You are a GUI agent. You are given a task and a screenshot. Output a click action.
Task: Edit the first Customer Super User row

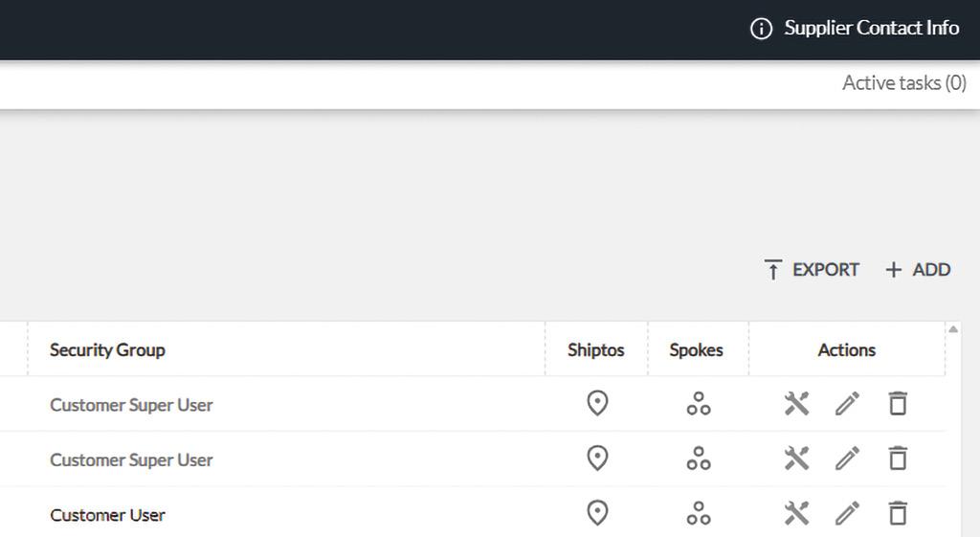847,404
